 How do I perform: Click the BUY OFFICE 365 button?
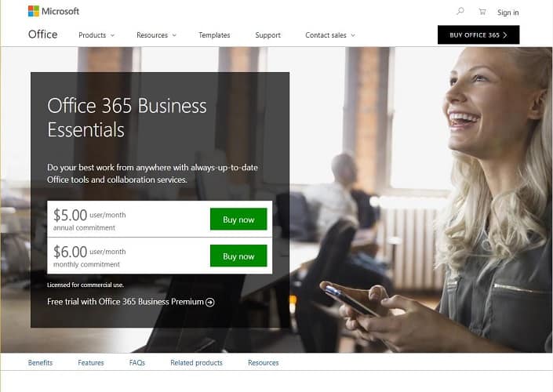pos(478,35)
